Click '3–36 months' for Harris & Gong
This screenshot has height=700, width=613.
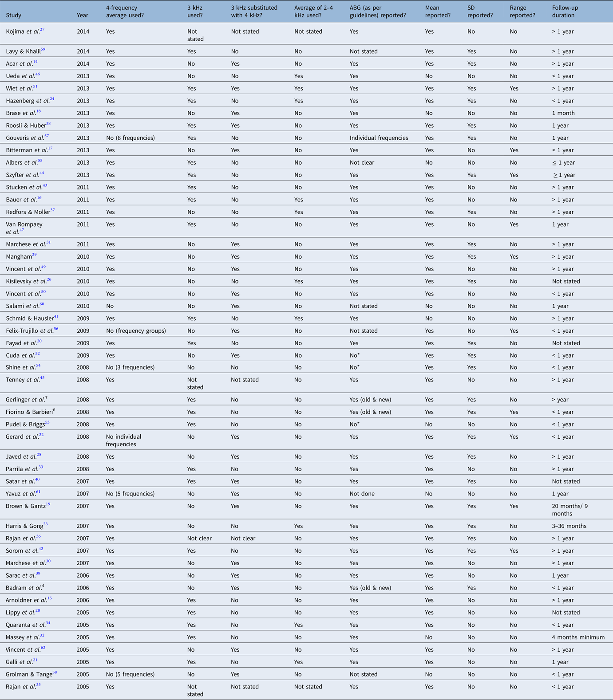tap(569, 526)
